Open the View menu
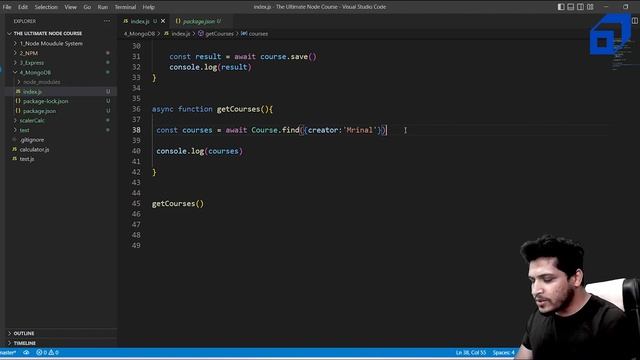The height and width of the screenshot is (360, 640). (x=70, y=7)
